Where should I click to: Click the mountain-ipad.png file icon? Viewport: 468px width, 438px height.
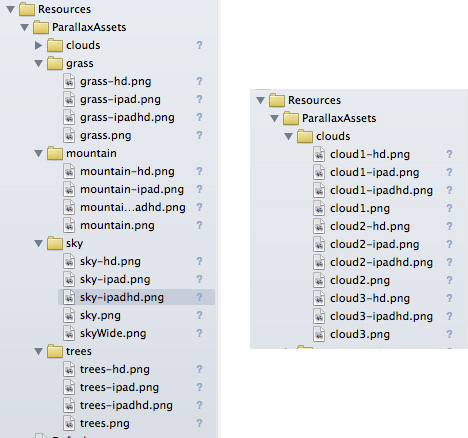pos(69,189)
